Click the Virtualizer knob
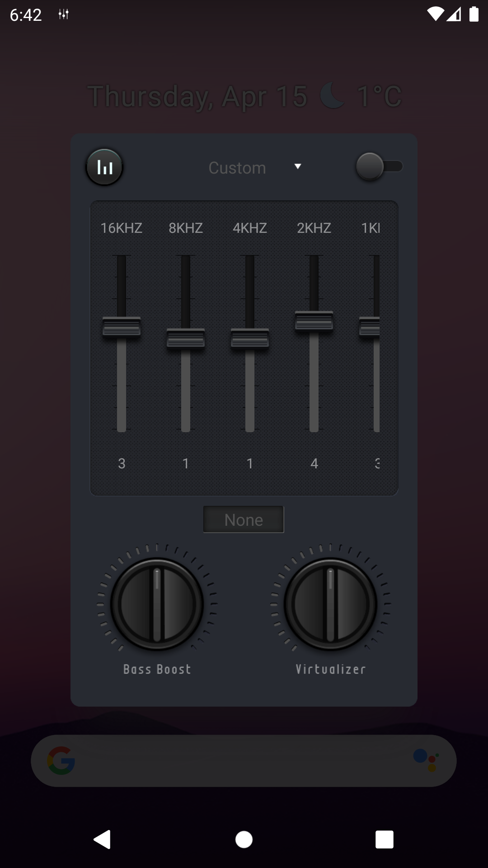Screen dimensions: 488x868 [x=330, y=604]
